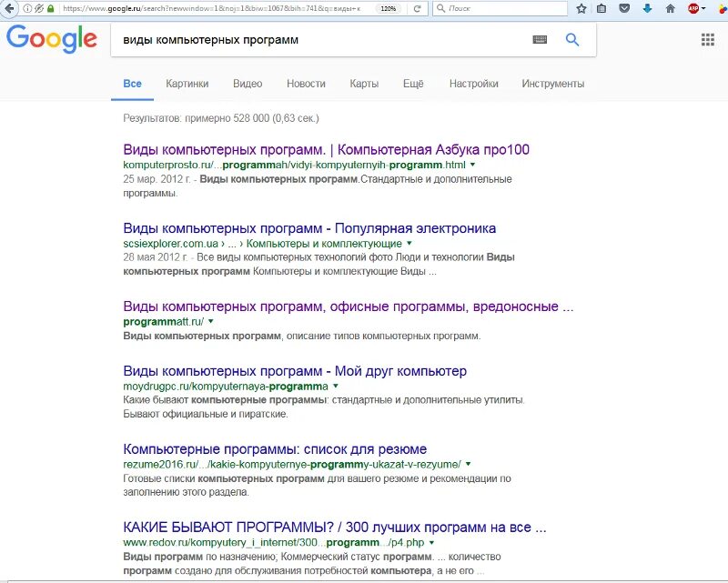Click the Google logo
This screenshot has height=583, width=728.
point(52,39)
